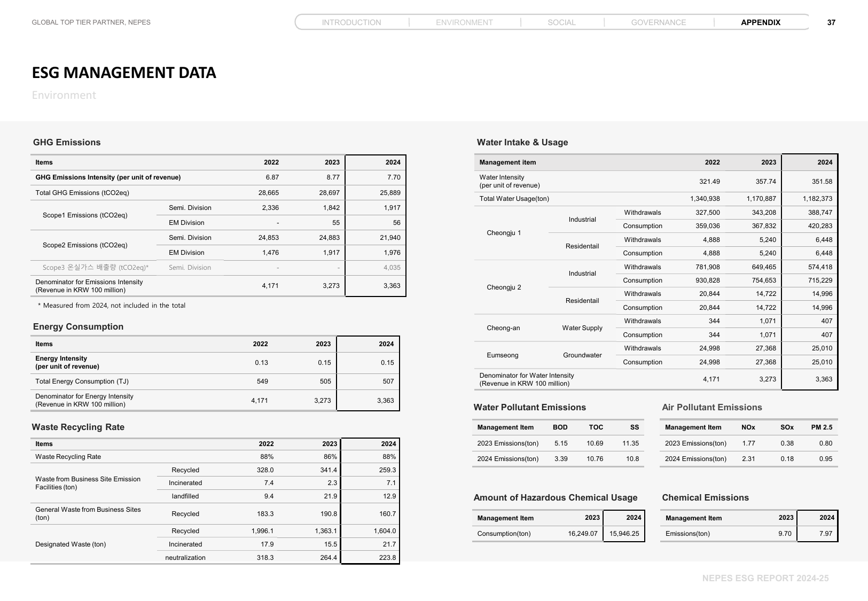
Task: Click the Cheong-an site label
Action: pyautogui.click(x=503, y=328)
